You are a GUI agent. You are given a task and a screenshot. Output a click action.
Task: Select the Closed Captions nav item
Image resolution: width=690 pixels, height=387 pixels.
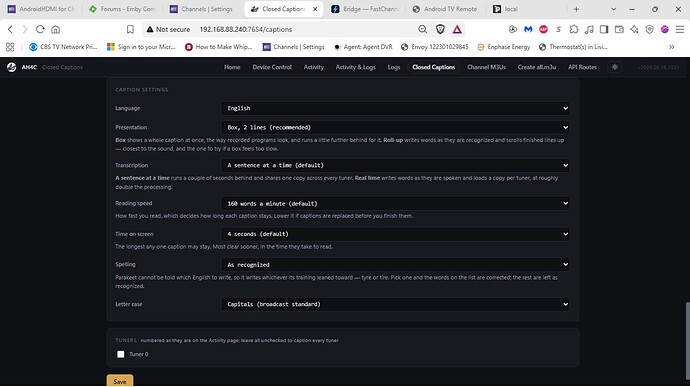(433, 67)
